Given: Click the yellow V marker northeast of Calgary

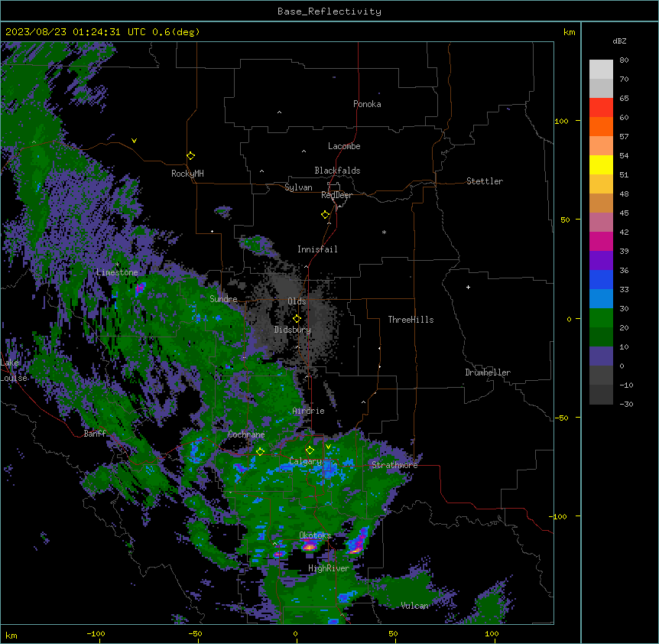Looking at the screenshot, I should [x=328, y=447].
